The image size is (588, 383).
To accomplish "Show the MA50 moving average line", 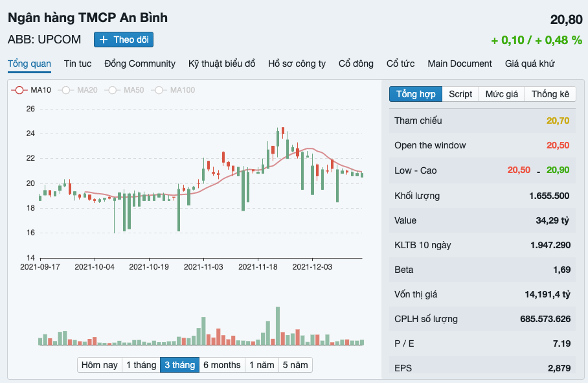I will tap(113, 90).
